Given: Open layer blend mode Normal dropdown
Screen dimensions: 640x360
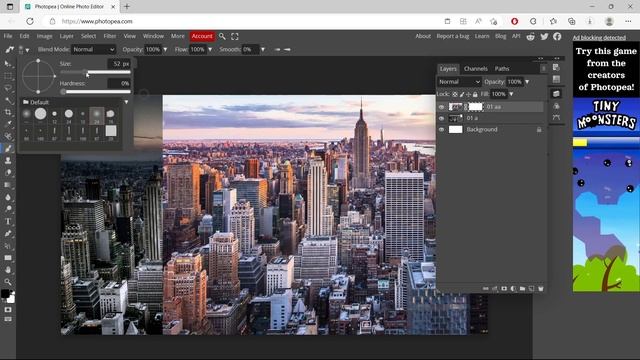Looking at the screenshot, I should click(459, 82).
